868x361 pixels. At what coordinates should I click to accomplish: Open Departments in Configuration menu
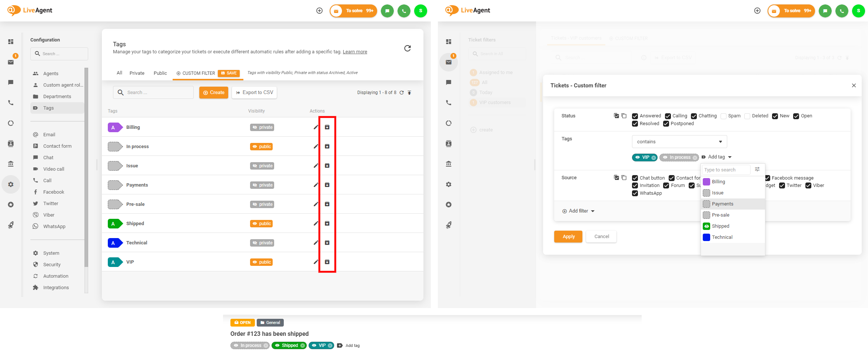[x=57, y=97]
